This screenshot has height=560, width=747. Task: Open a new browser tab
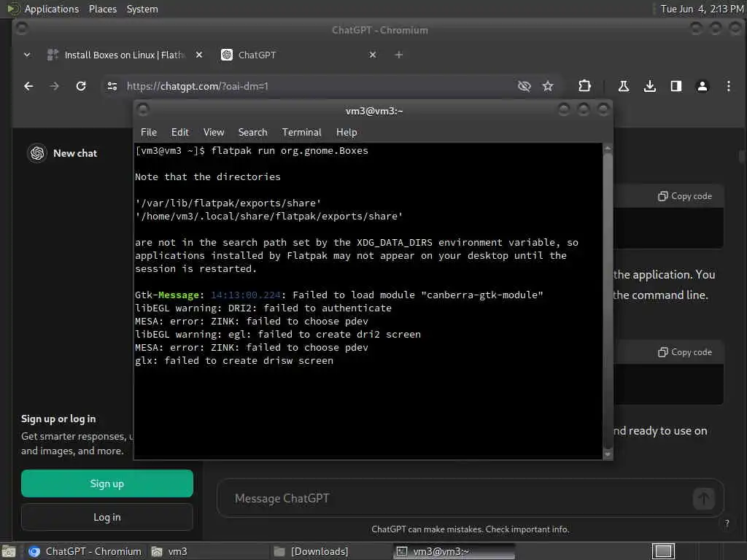click(x=399, y=55)
